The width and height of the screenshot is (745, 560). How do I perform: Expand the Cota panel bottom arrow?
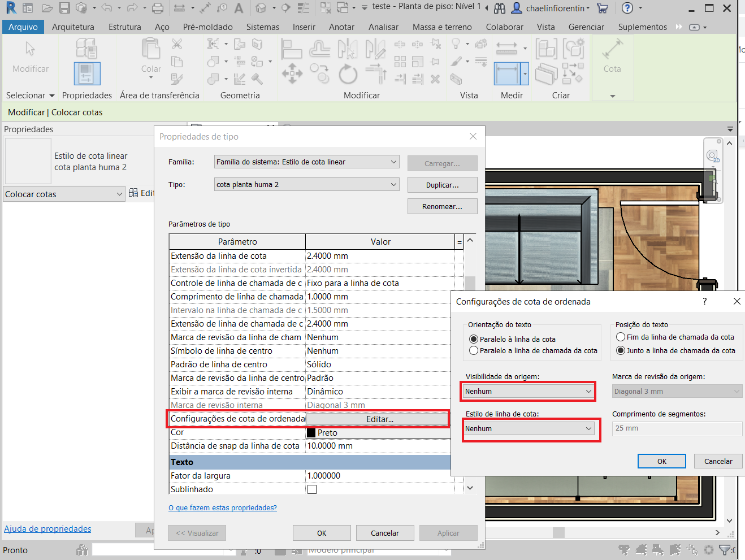612,96
